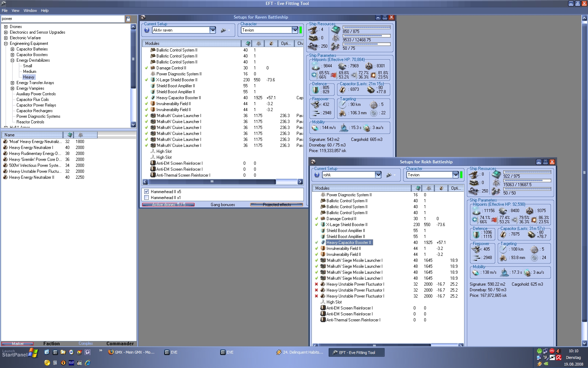Click the CPU column header icon in Raven modules

pos(248,43)
